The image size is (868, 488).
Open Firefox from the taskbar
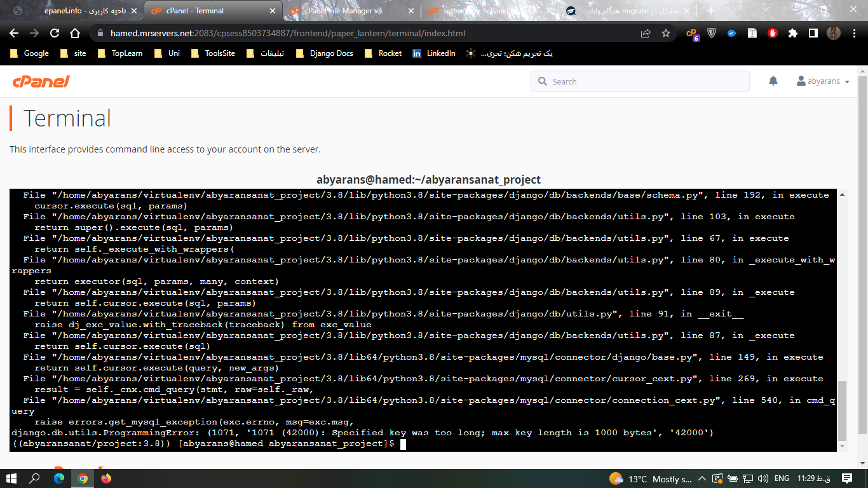tap(106, 478)
